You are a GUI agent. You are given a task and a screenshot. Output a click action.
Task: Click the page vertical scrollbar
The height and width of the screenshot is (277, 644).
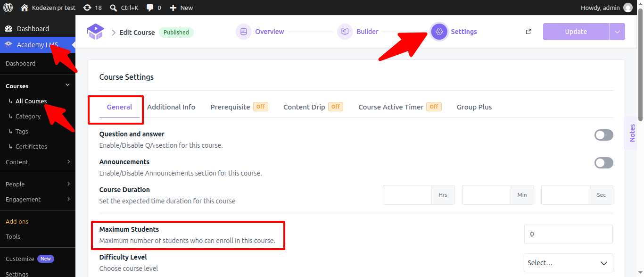click(x=640, y=66)
